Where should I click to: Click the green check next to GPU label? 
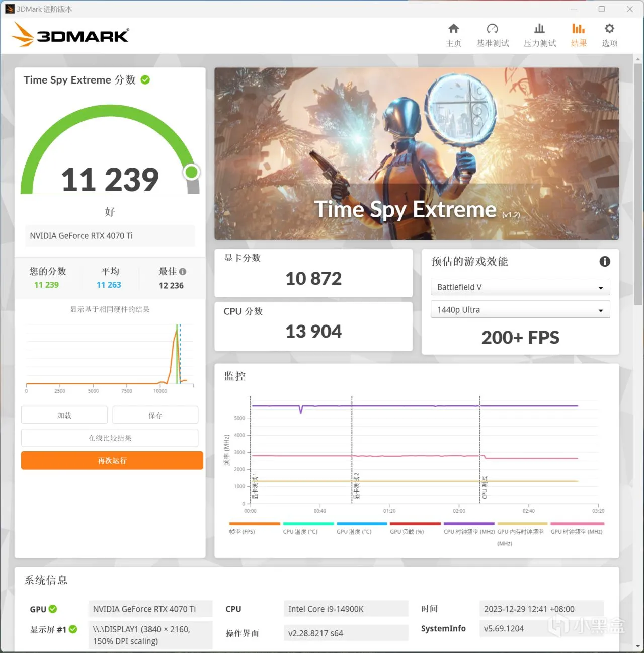click(x=53, y=609)
